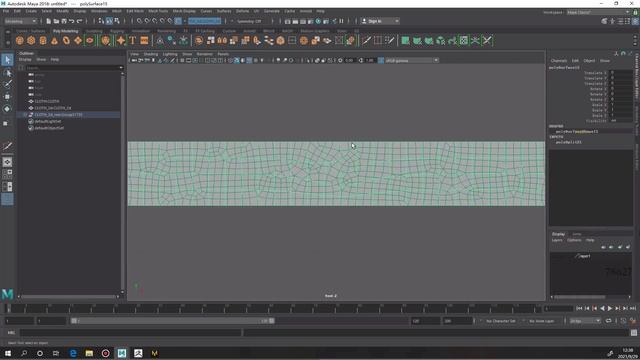The height and width of the screenshot is (360, 640).
Task: Open the sRGB gamma view transform dropdown
Action: 411,60
